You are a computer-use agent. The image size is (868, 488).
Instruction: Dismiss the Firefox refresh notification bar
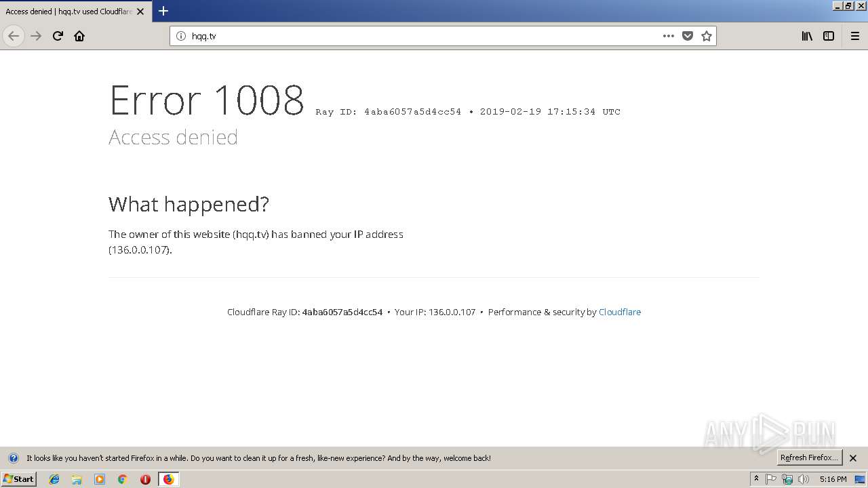click(853, 458)
